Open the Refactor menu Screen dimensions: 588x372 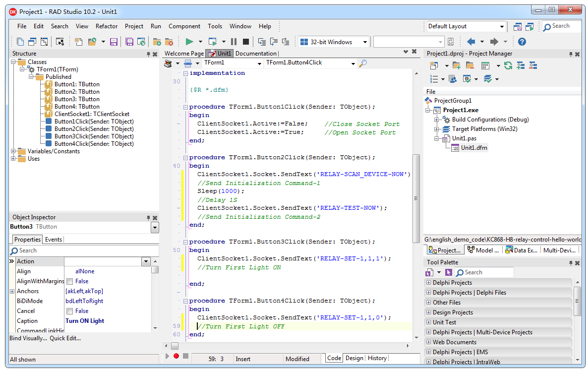point(107,26)
